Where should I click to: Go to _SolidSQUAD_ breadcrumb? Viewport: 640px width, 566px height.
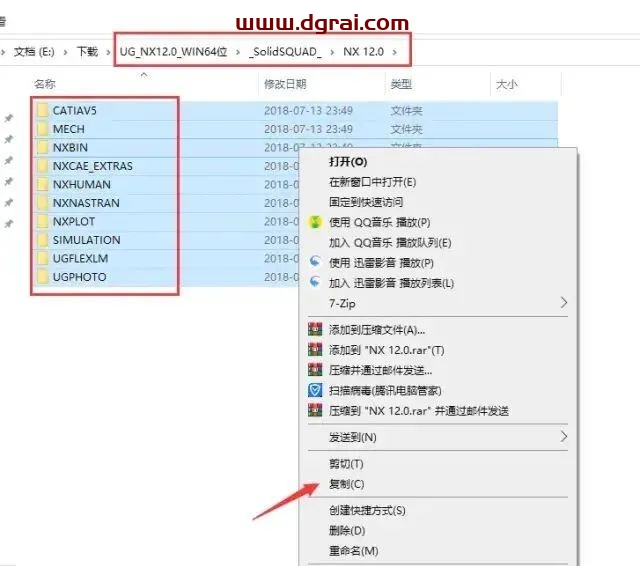[x=285, y=52]
